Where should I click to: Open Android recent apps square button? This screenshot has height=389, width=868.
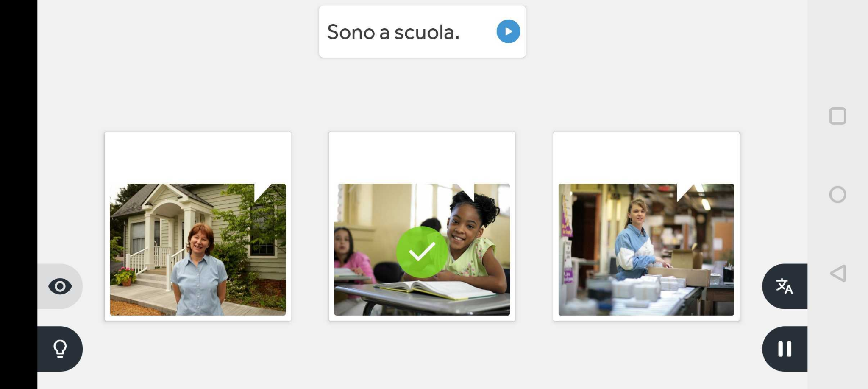[837, 116]
